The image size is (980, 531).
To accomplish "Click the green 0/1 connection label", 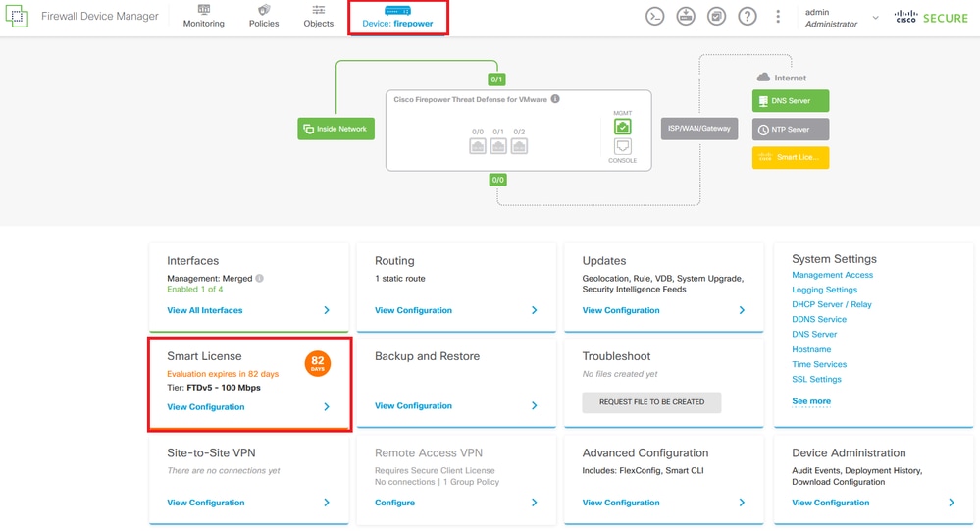I will point(497,80).
